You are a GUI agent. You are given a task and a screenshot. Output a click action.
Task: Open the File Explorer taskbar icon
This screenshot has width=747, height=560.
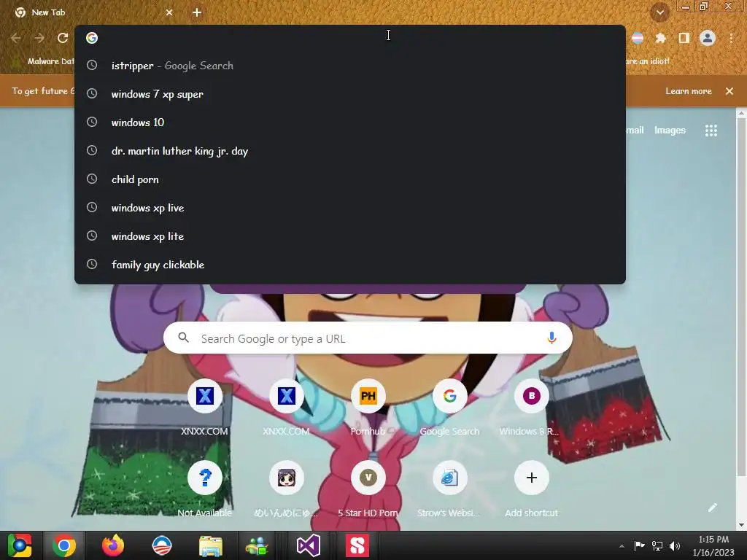tap(211, 545)
